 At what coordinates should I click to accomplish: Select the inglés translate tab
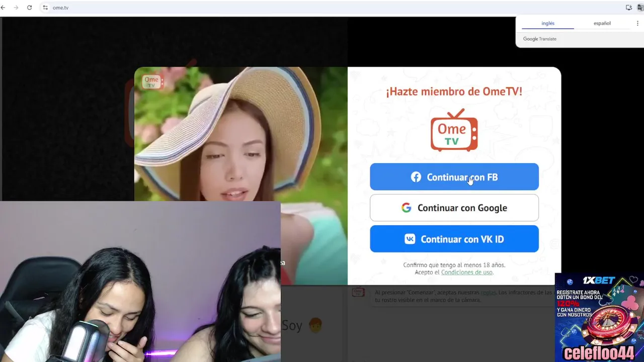coord(548,23)
